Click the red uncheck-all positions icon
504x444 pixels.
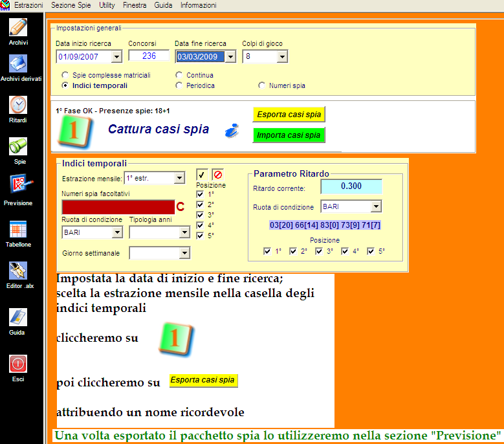217,175
